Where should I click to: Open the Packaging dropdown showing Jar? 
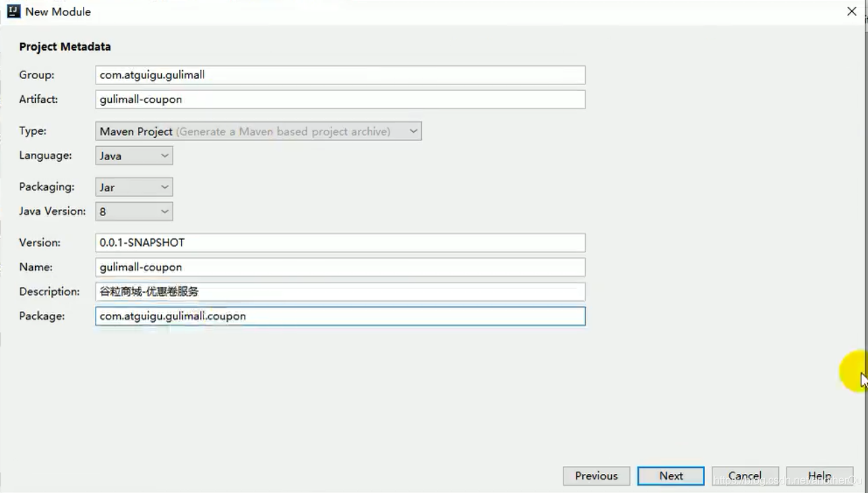click(134, 187)
